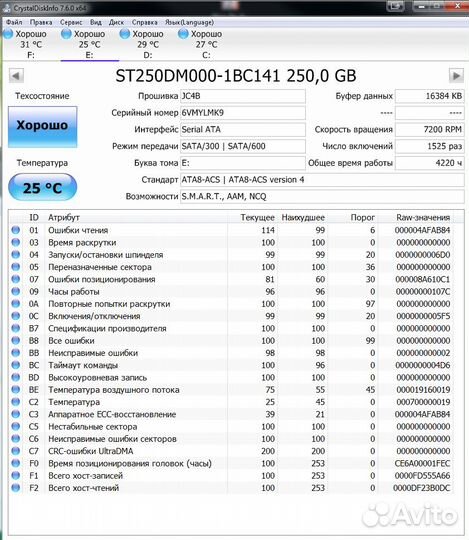Select the Всего хост-чтений attribute text
This screenshot has width=469, height=540.
point(83,488)
